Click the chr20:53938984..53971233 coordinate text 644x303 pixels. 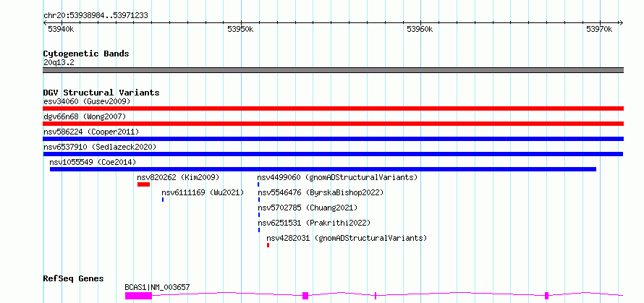tap(96, 16)
